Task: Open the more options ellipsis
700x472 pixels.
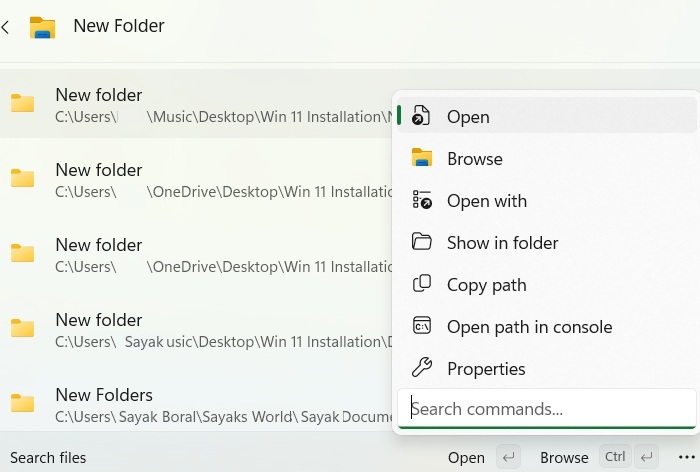Action: (x=686, y=457)
